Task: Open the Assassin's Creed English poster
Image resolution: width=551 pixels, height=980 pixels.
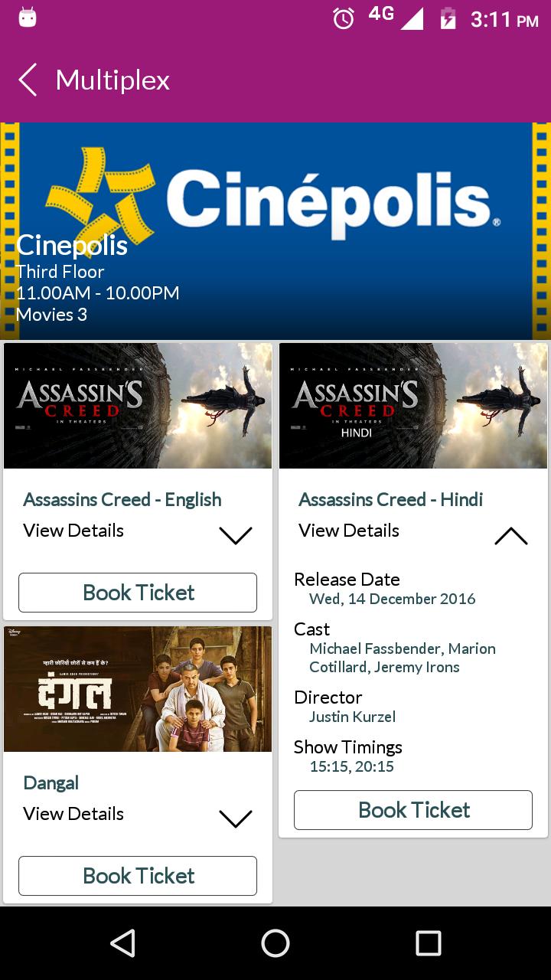Action: pyautogui.click(x=138, y=406)
